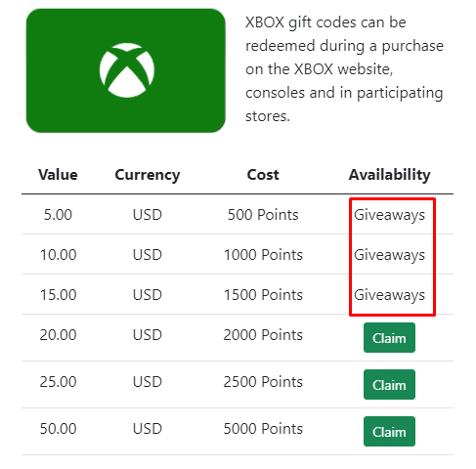Click the 50.00 value cell
Viewport: 476px width, 469px height.
tap(58, 429)
